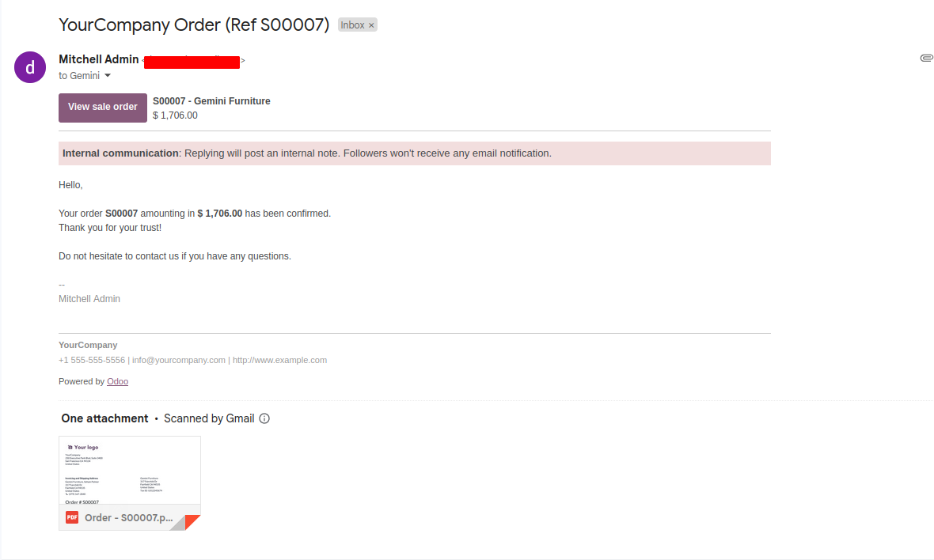Screen dimensions: 934x560
Task: Click the red PDF icon on the attachment
Action: (x=72, y=517)
